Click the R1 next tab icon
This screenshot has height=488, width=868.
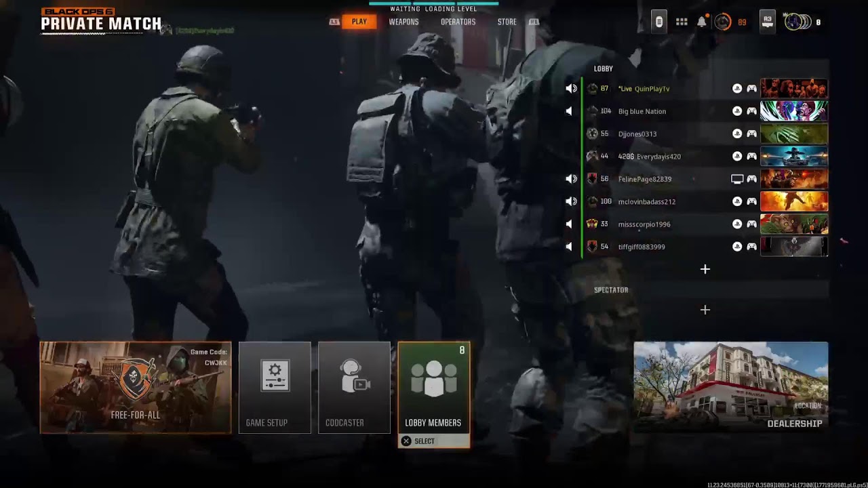tap(534, 22)
